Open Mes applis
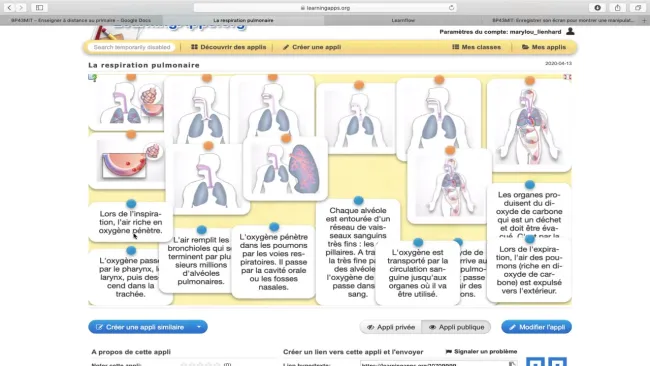 coord(543,47)
